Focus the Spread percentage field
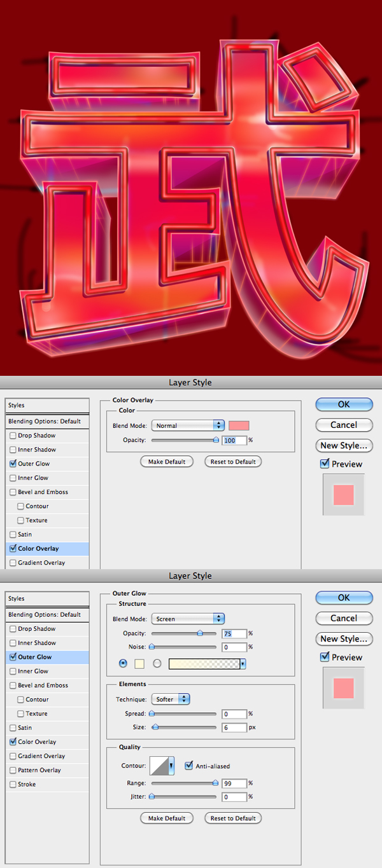This screenshot has width=382, height=868. point(234,713)
